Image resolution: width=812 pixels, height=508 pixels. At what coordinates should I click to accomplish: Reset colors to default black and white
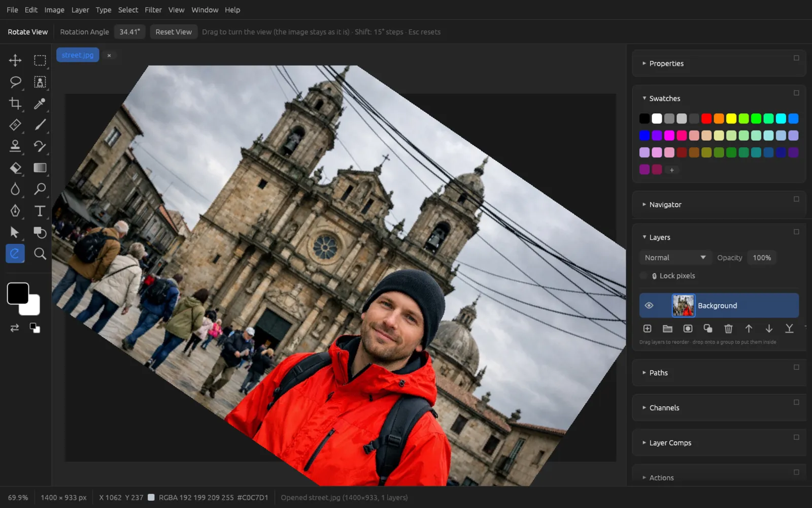(35, 328)
